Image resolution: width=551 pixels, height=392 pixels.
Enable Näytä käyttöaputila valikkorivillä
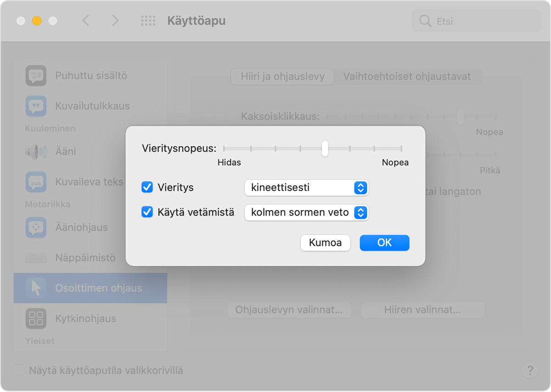18,370
